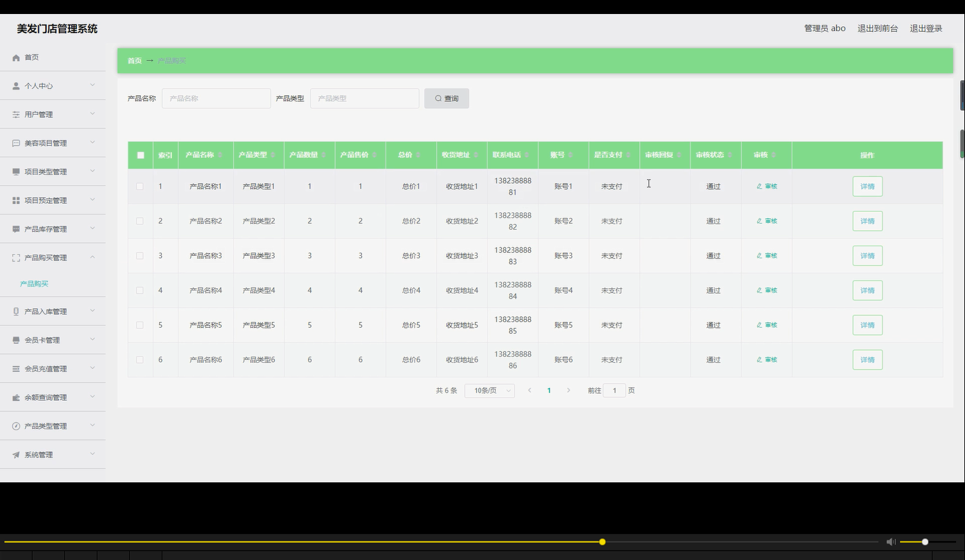The height and width of the screenshot is (560, 965).
Task: Check the row checkbox for 产品名称4
Action: 140,290
